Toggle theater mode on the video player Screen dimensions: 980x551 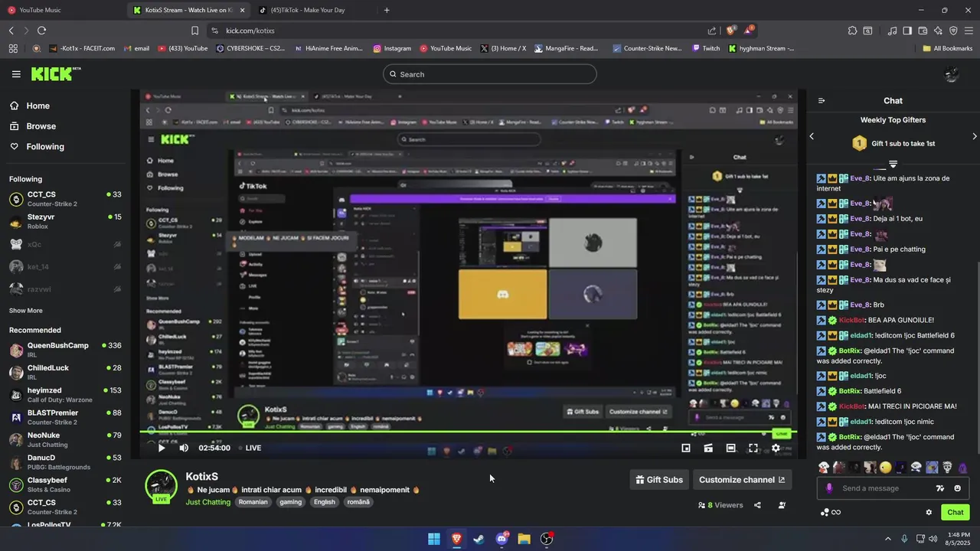tap(731, 448)
